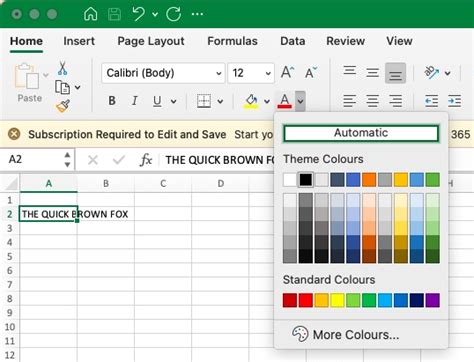This screenshot has width=474, height=362.
Task: Toggle Top Align icon
Action: [350, 72]
